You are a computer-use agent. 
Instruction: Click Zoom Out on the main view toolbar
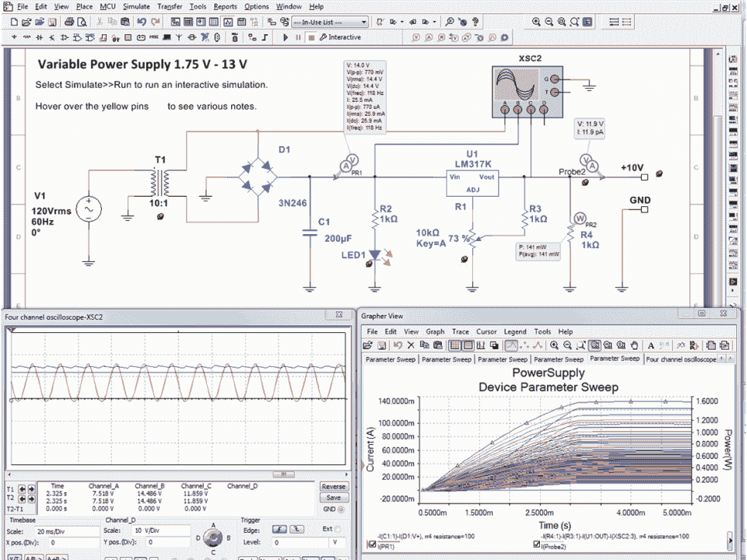[549, 22]
